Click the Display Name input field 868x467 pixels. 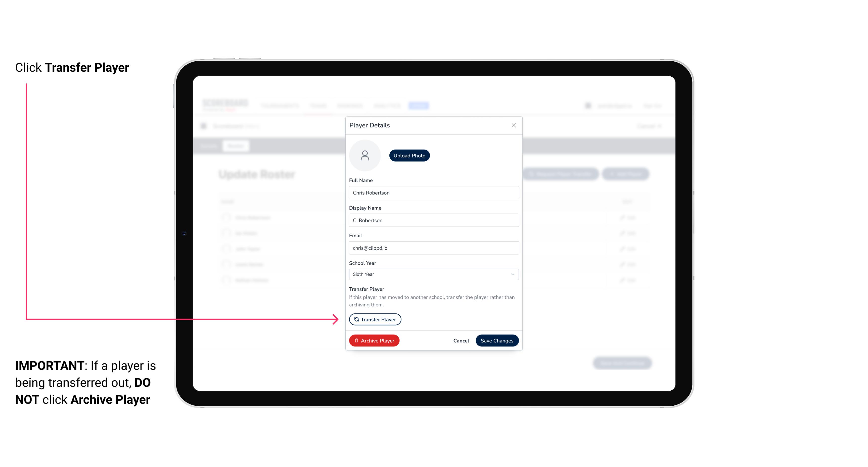433,220
